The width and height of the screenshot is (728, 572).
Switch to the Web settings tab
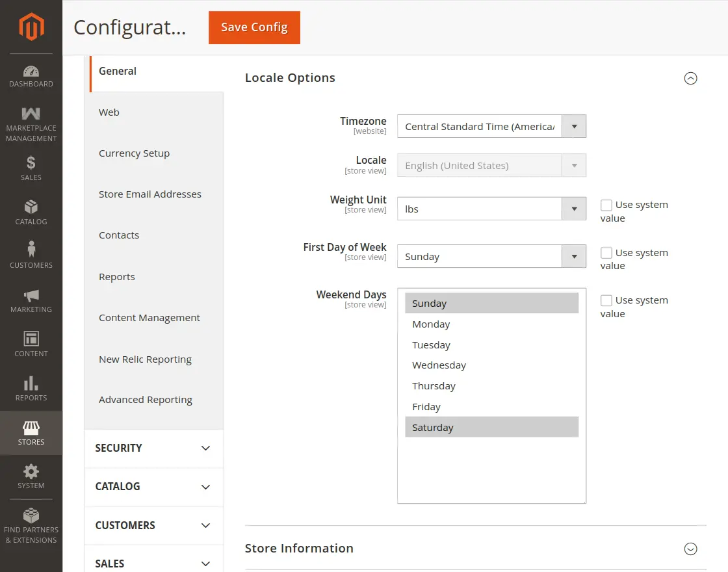click(109, 112)
